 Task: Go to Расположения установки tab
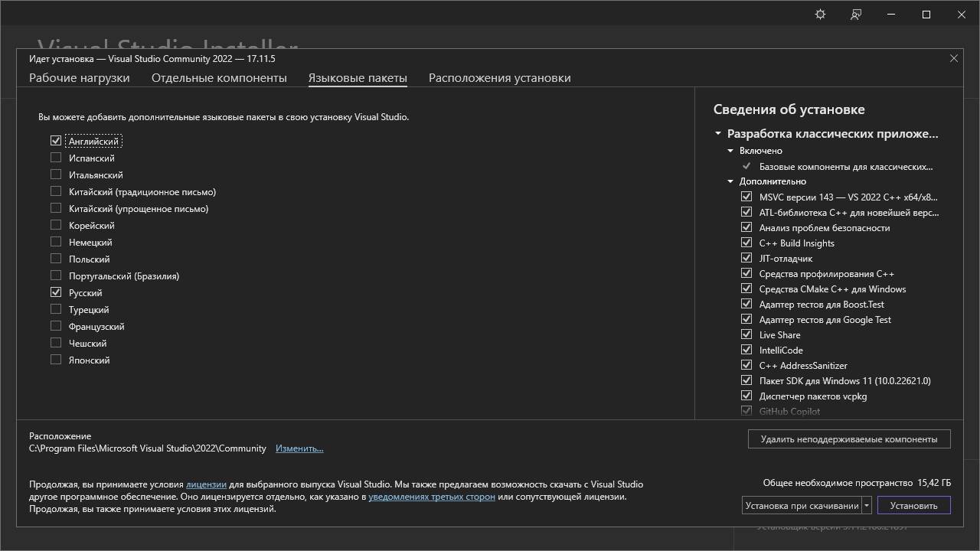pos(500,78)
